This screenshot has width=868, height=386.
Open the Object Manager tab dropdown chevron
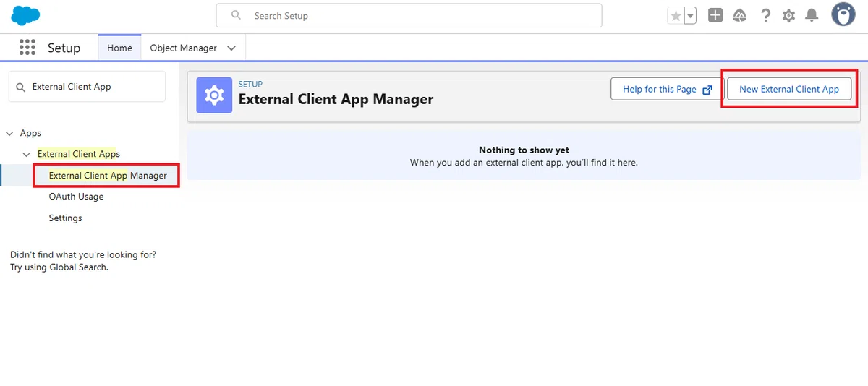(x=231, y=48)
